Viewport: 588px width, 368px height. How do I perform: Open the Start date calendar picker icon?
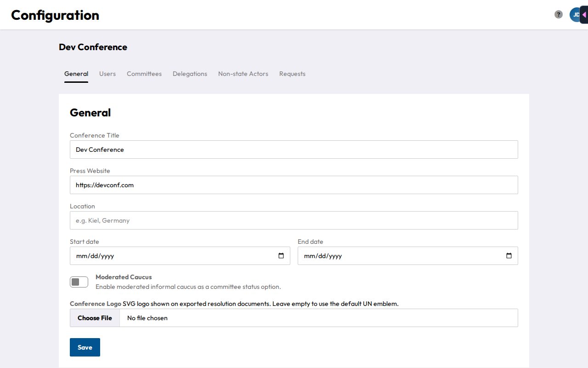pyautogui.click(x=281, y=256)
